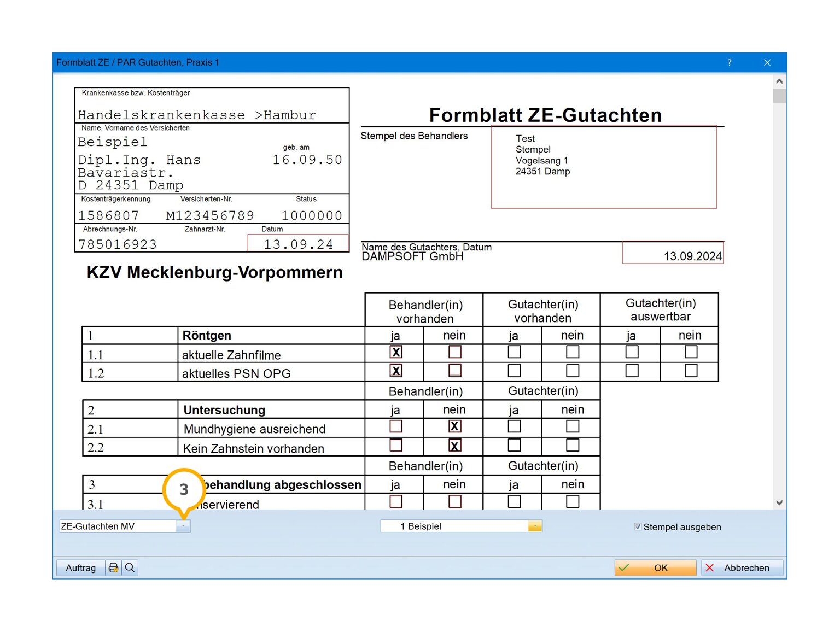Image resolution: width=840 pixels, height=632 pixels.
Task: Click Abbrechen to cancel
Action: [742, 567]
